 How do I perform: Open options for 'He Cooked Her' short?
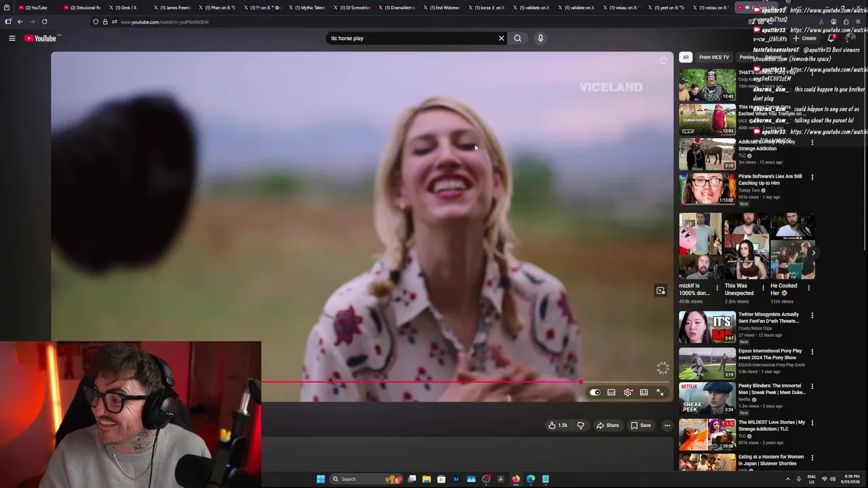[x=808, y=287]
